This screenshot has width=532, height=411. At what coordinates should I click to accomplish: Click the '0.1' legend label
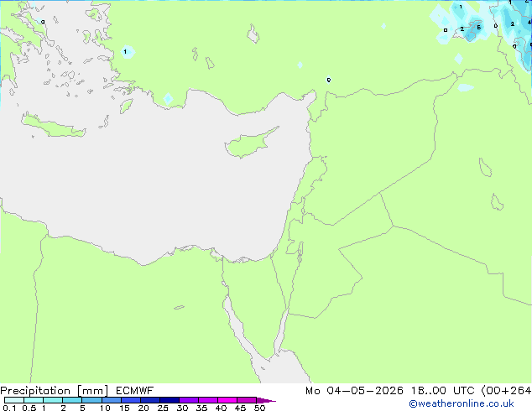9,408
